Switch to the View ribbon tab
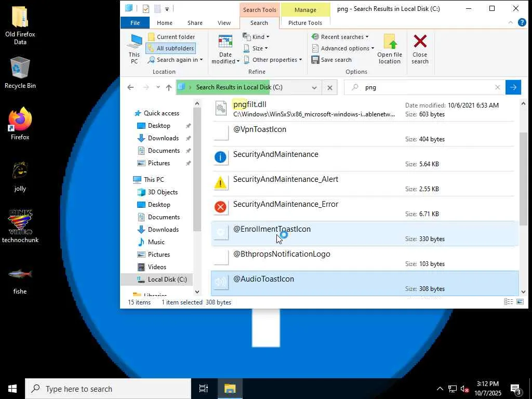 tap(224, 23)
